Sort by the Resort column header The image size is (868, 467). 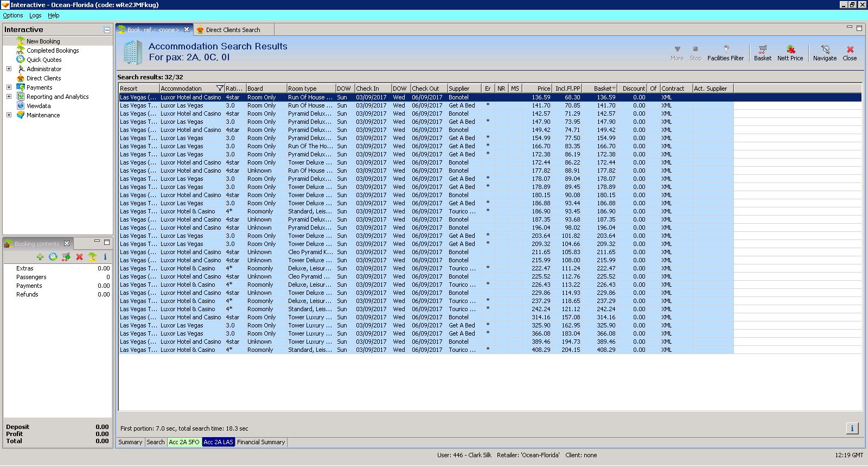[x=139, y=89]
